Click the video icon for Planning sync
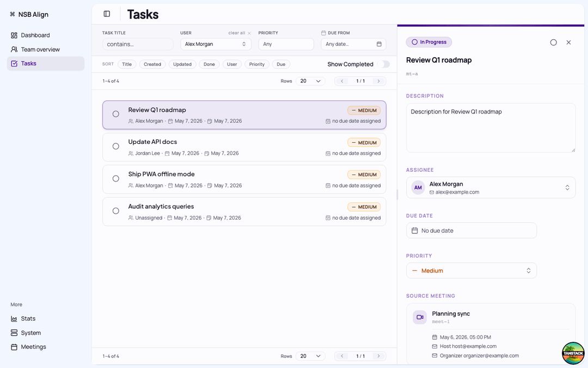The height and width of the screenshot is (368, 588). 420,317
